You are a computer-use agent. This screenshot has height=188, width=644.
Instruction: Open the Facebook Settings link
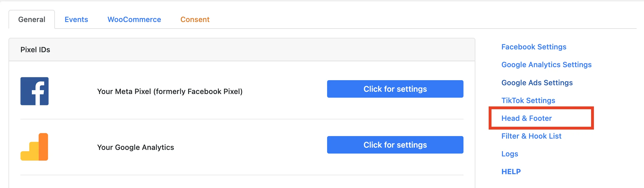click(534, 47)
